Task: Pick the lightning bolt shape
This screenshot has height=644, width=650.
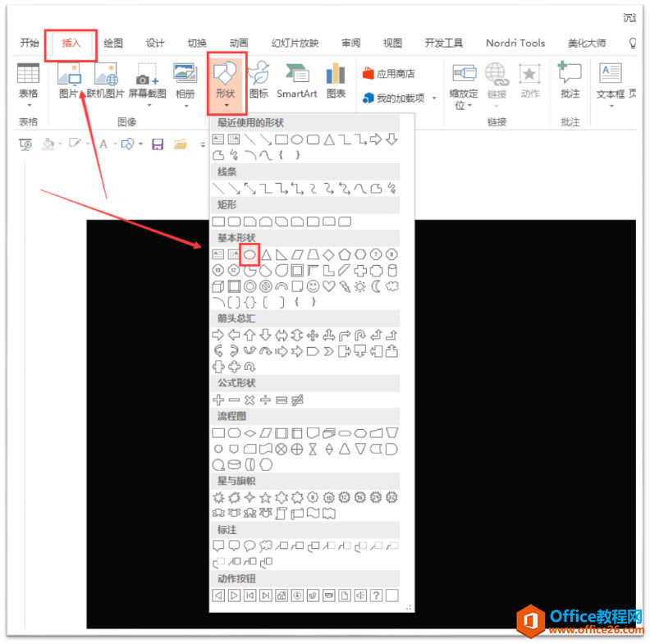Action: coord(345,286)
